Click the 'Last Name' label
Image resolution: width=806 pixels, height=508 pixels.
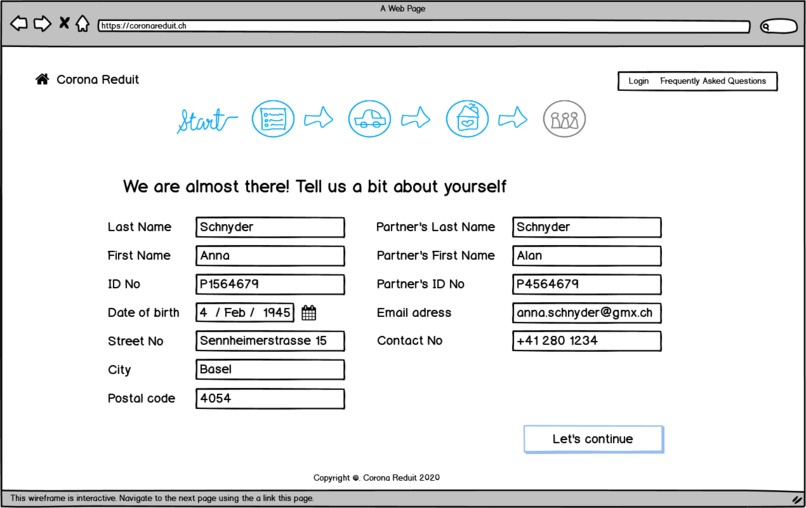click(139, 227)
